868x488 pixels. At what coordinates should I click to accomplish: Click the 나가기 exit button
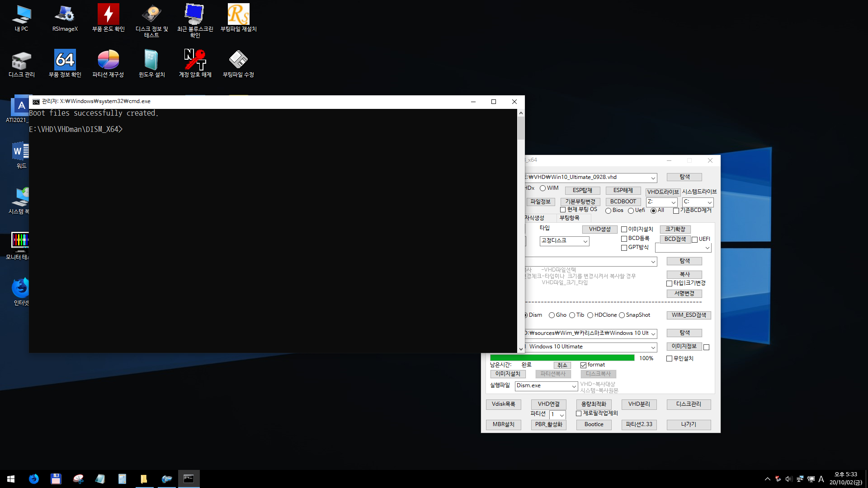coord(689,425)
